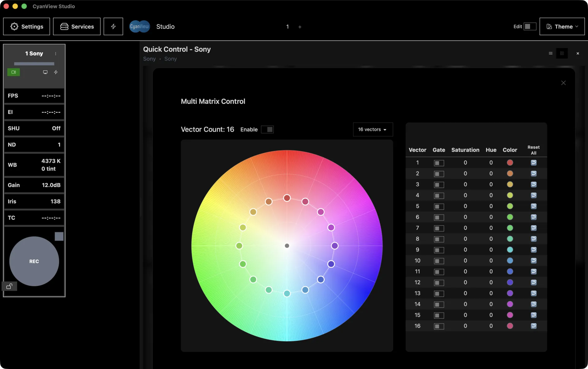The height and width of the screenshot is (369, 588).
Task: Reset vector 14 values
Action: 534,304
